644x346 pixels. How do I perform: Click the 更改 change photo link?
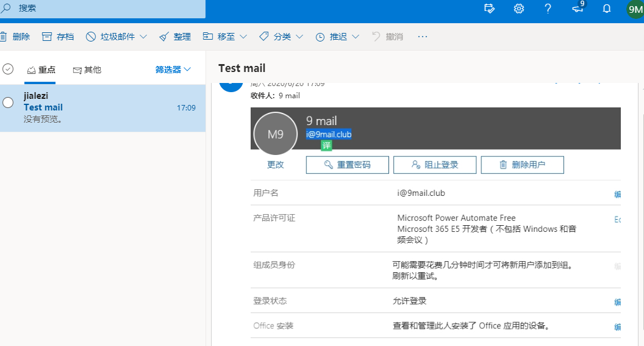coord(275,165)
